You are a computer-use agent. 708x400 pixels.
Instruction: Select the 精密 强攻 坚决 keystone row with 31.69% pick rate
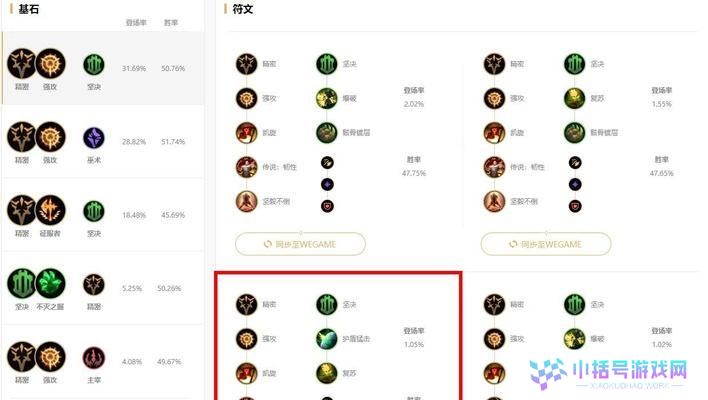click(x=103, y=68)
